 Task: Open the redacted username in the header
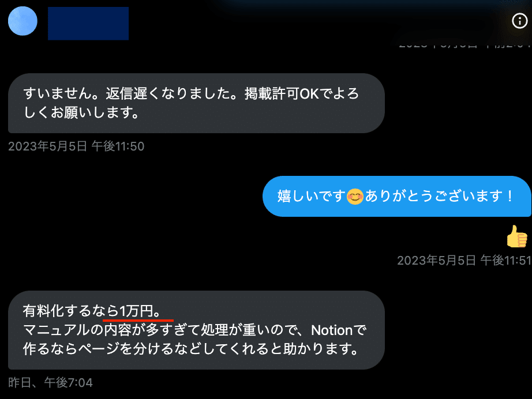tap(88, 24)
